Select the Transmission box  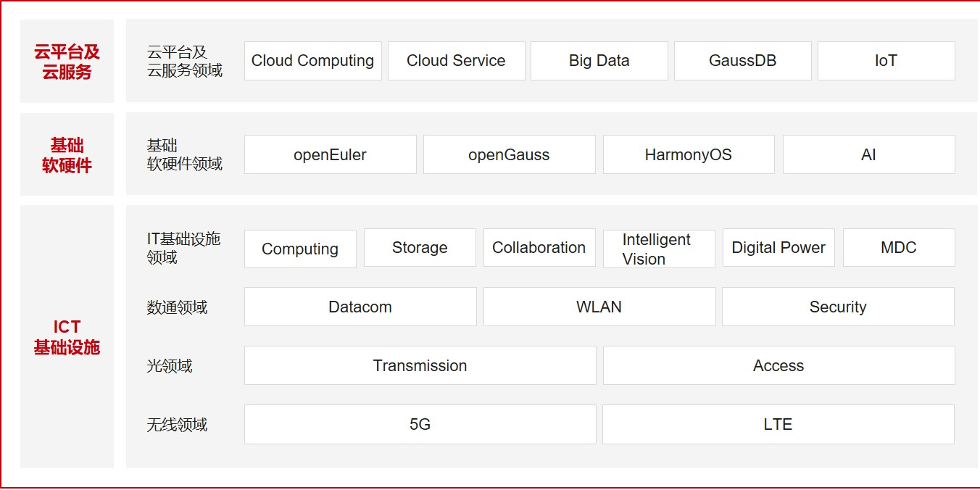click(420, 365)
